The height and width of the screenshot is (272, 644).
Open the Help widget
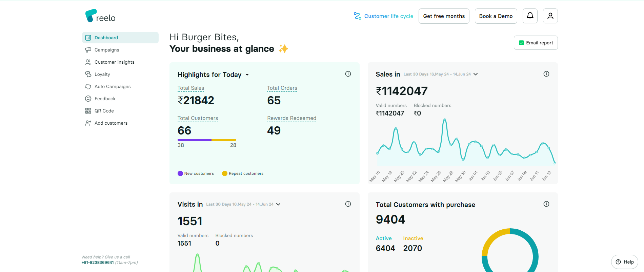point(624,262)
